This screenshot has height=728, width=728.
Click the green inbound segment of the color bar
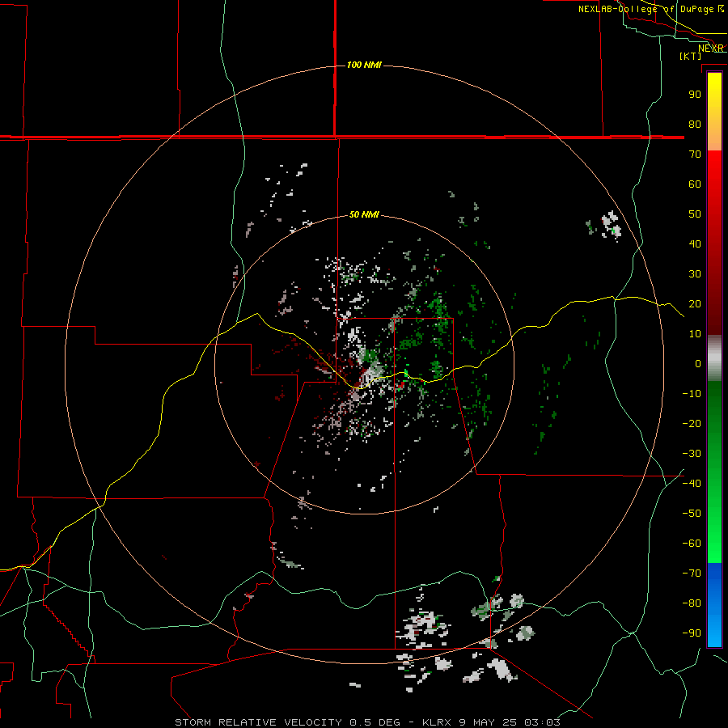714,472
